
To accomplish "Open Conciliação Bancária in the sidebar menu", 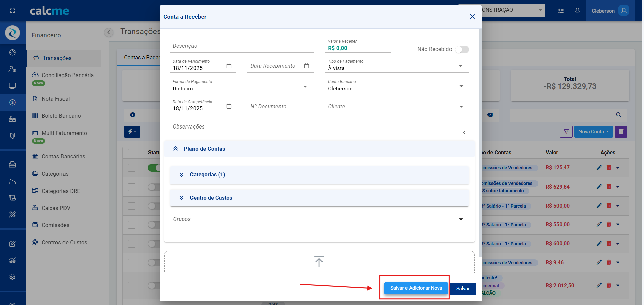I will 67,75.
